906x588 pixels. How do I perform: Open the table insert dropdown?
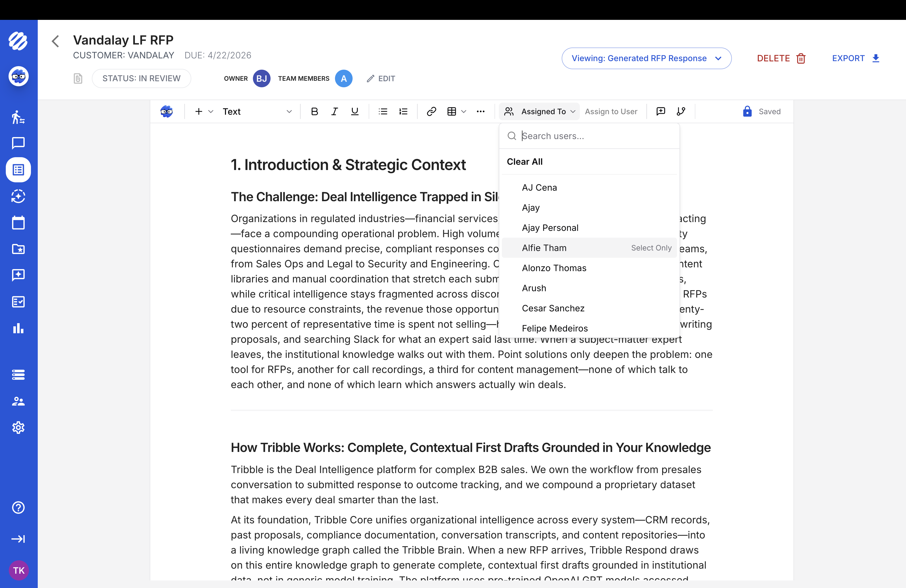point(457,111)
